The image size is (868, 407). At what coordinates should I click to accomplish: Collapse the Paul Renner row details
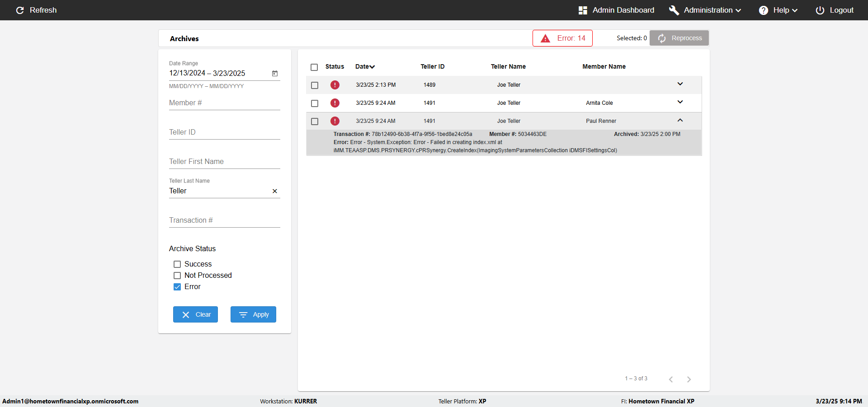680,120
